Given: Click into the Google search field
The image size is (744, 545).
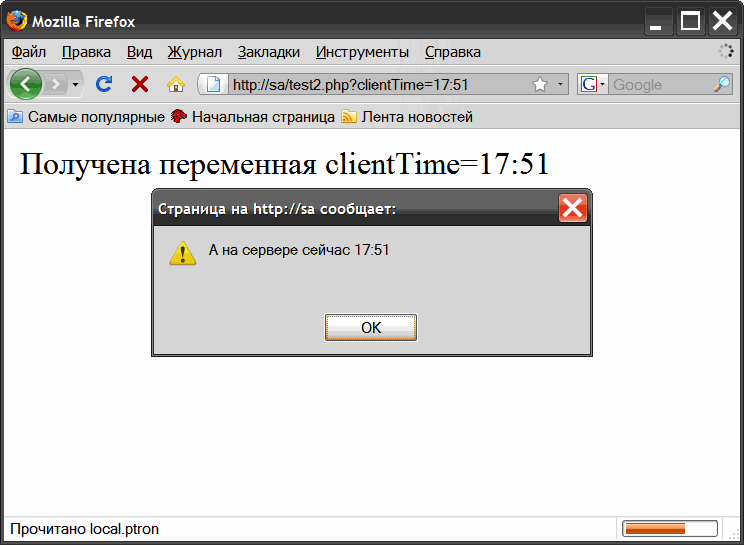Looking at the screenshot, I should coord(660,85).
